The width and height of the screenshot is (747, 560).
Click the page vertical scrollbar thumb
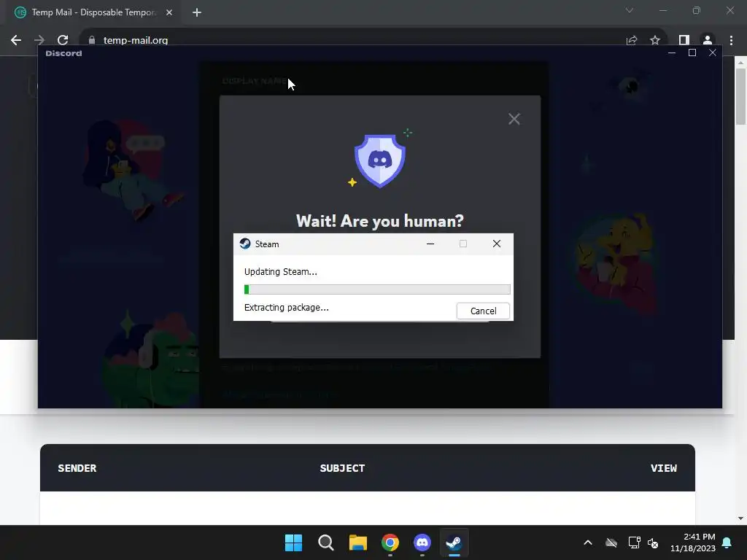pos(740,96)
